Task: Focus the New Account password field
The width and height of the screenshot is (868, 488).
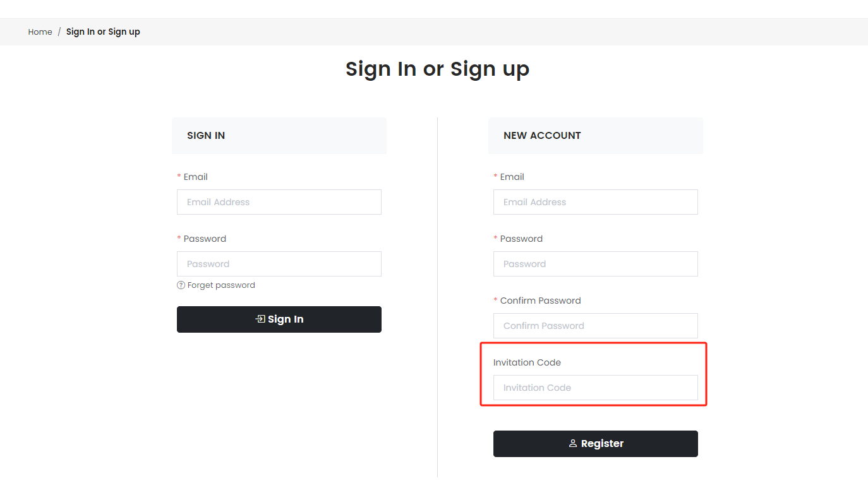Action: click(595, 264)
